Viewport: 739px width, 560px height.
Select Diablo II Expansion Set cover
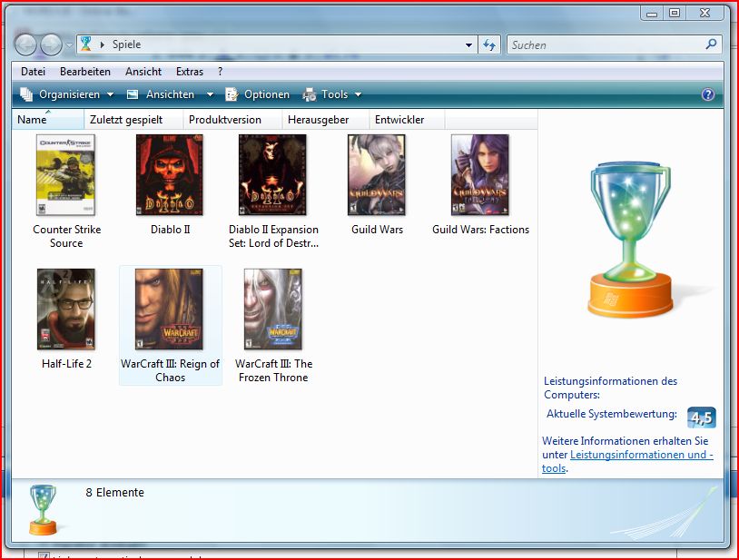272,175
